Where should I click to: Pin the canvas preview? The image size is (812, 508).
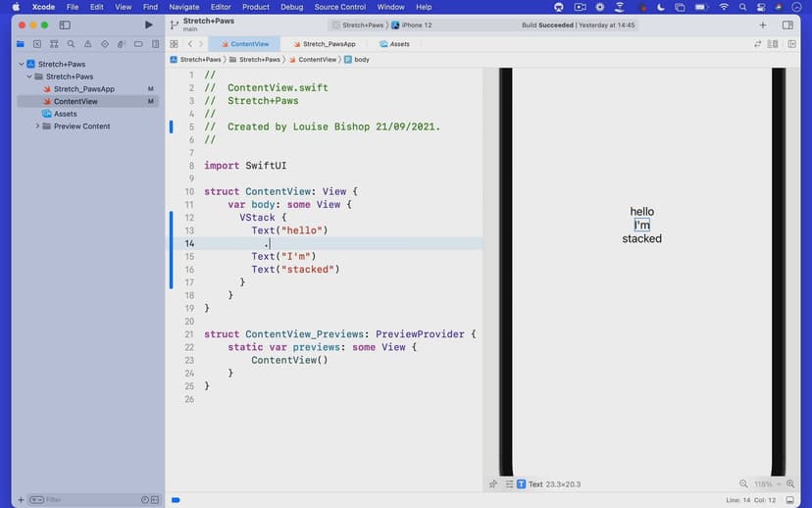[493, 484]
